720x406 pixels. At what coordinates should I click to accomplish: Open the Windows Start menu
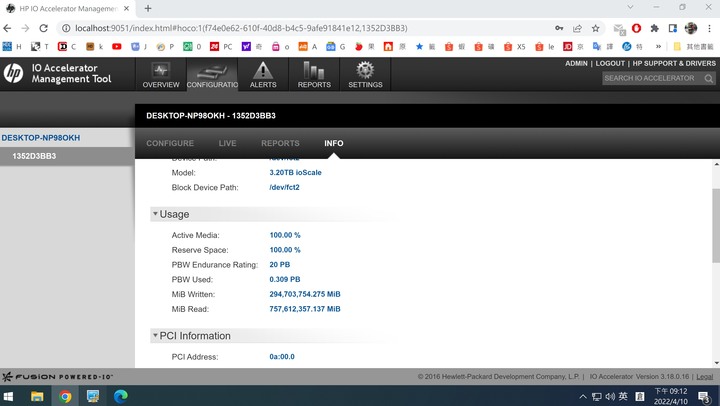(8, 396)
